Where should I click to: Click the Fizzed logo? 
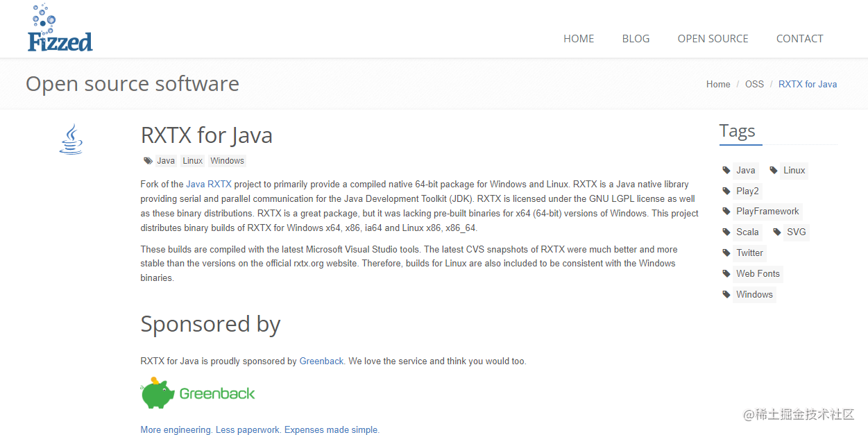(60, 28)
